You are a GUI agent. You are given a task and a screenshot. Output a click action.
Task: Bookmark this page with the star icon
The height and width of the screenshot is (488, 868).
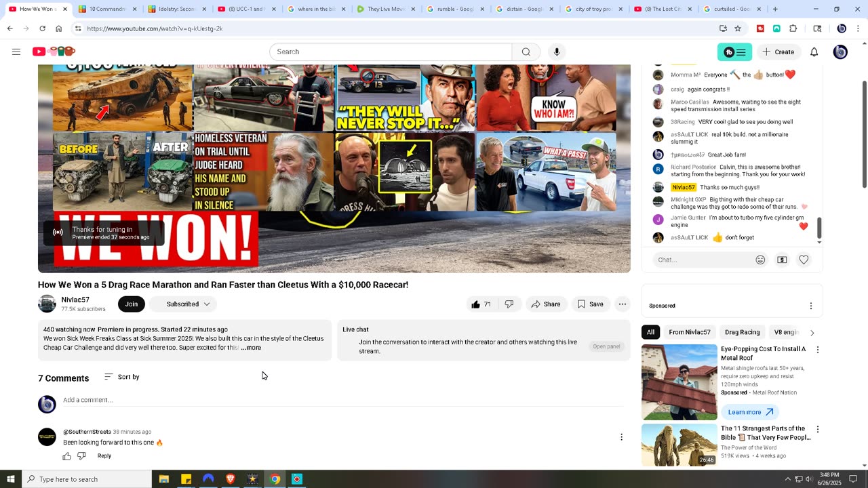738,28
